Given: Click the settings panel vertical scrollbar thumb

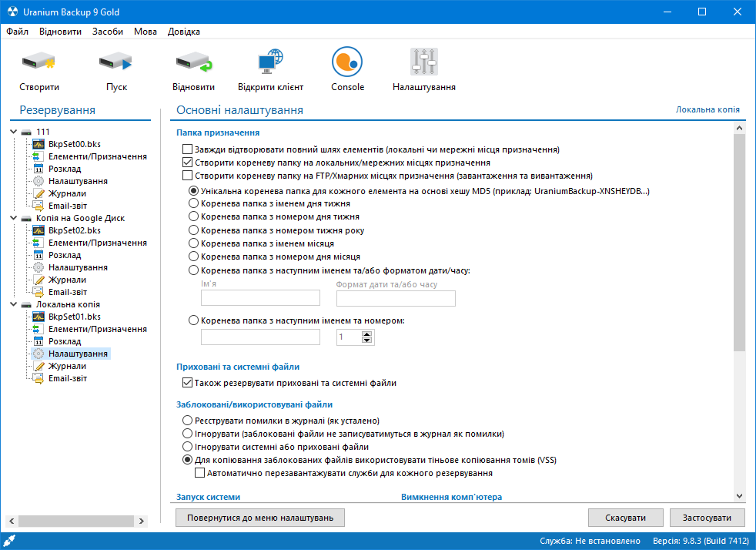Looking at the screenshot, I should coord(739,243).
